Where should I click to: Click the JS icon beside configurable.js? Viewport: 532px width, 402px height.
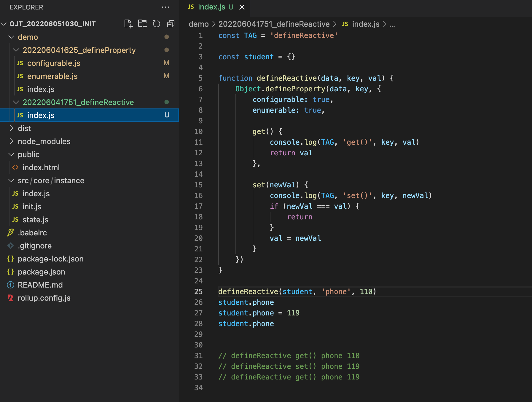pos(20,63)
